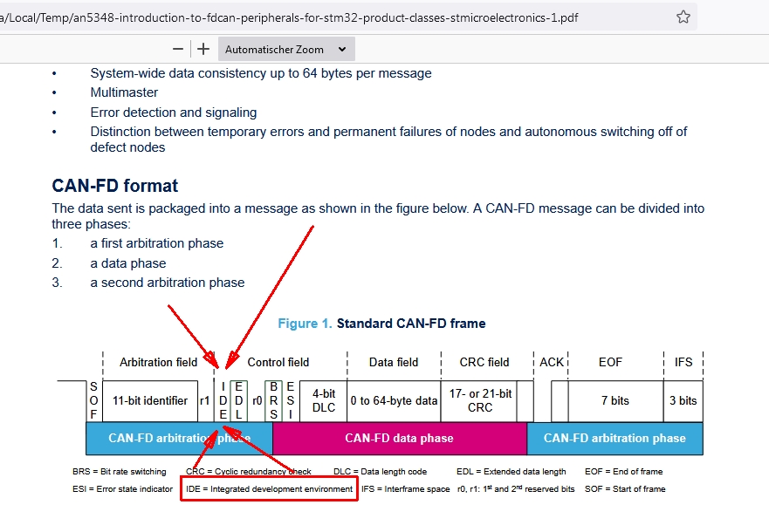Click the CAN-FD format heading

115,186
